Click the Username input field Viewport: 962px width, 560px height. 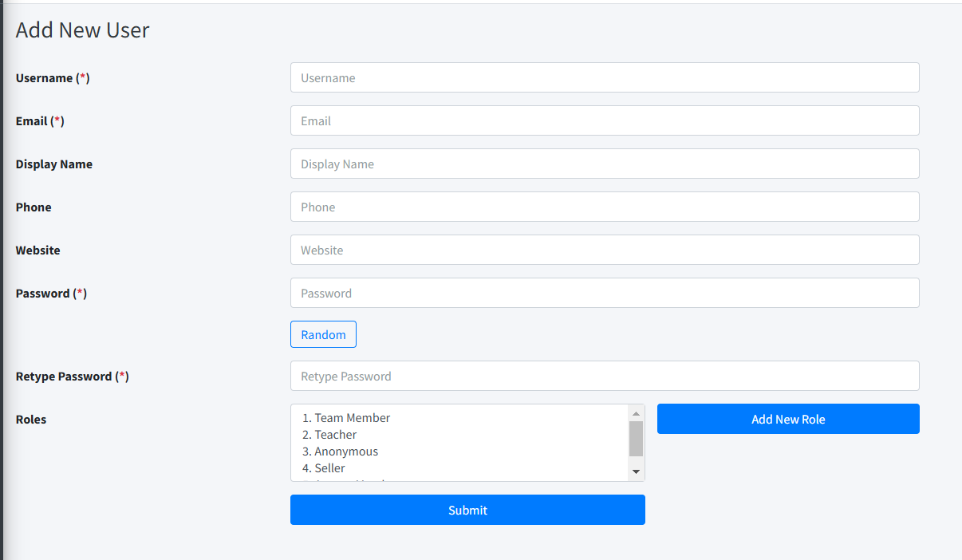pos(605,77)
